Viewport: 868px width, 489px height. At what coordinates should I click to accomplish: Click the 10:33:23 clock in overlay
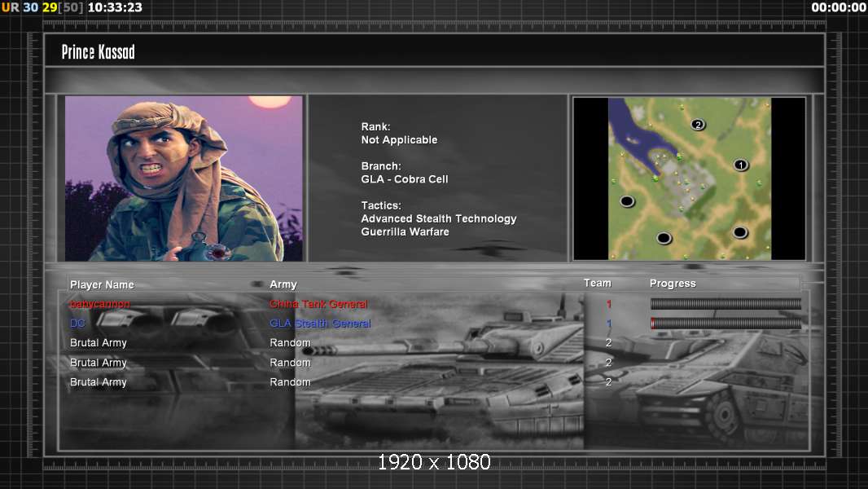tap(115, 8)
